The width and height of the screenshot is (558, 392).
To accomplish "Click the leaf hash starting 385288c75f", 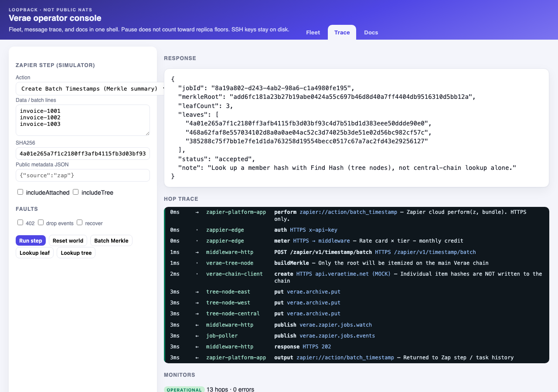I will 306,141.
